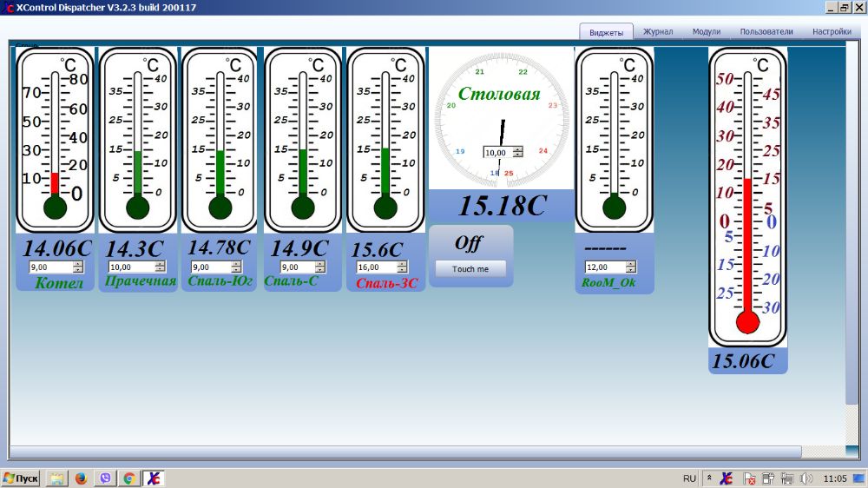The width and height of the screenshot is (868, 488).
Task: Click the Котел label
Action: coord(59,283)
